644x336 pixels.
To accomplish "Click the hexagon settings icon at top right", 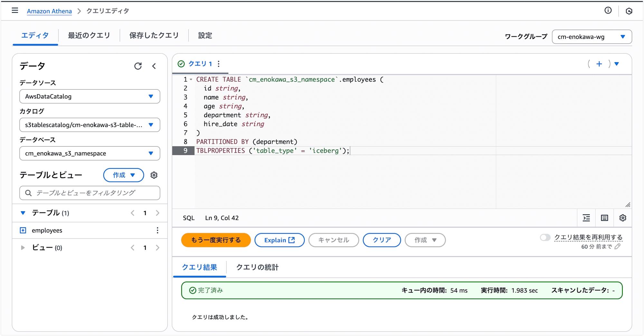I will pos(629,11).
